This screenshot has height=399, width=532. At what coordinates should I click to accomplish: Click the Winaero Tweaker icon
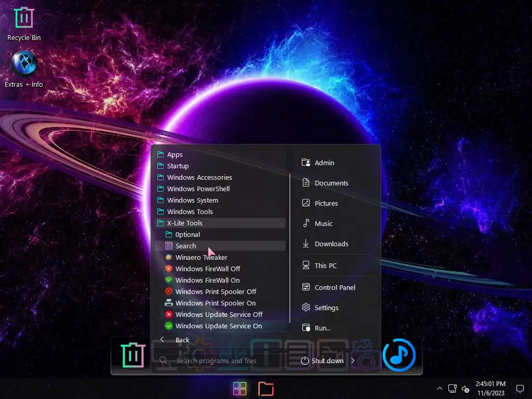[x=169, y=257]
